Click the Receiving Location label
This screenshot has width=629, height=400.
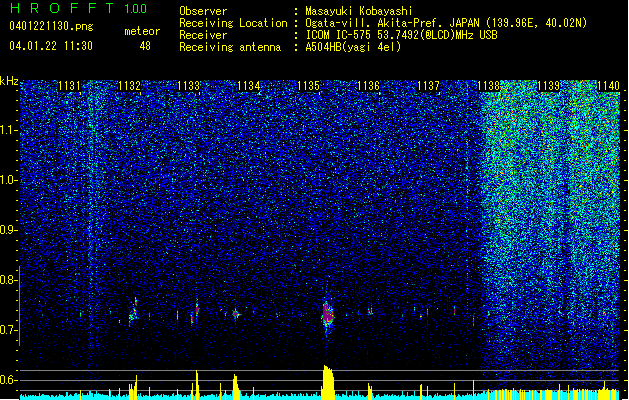pos(233,23)
